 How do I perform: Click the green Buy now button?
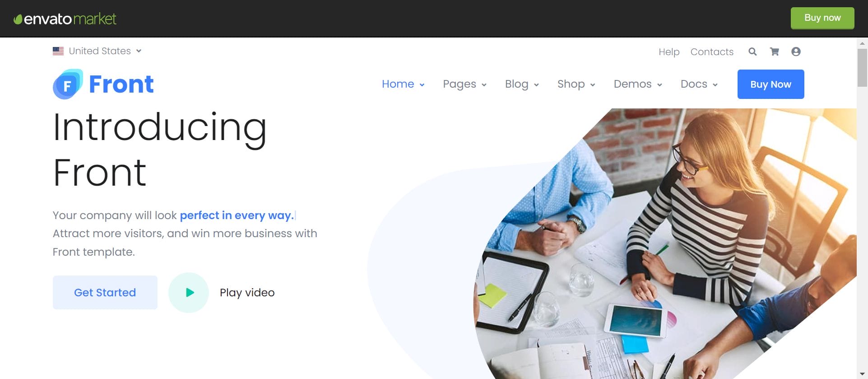[822, 18]
